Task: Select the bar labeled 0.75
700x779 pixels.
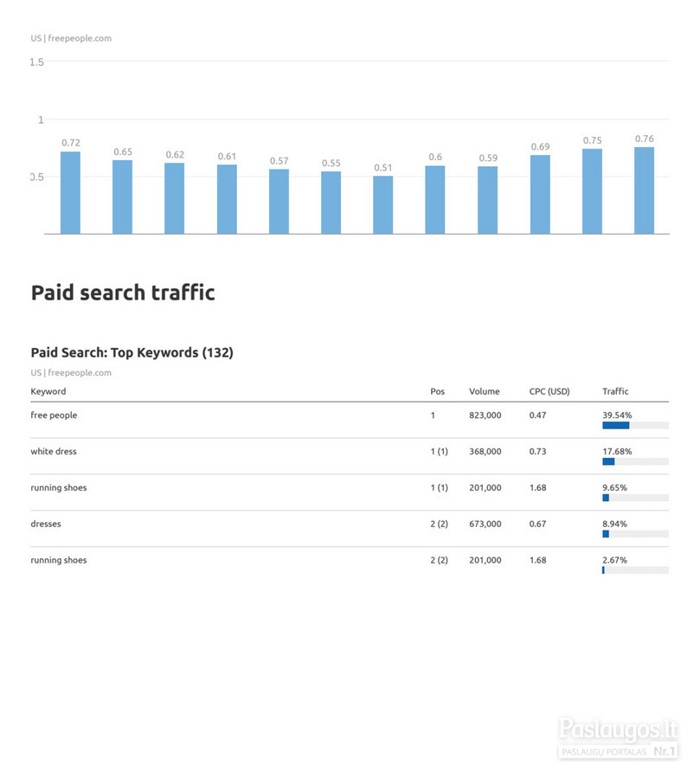Action: [x=592, y=191]
